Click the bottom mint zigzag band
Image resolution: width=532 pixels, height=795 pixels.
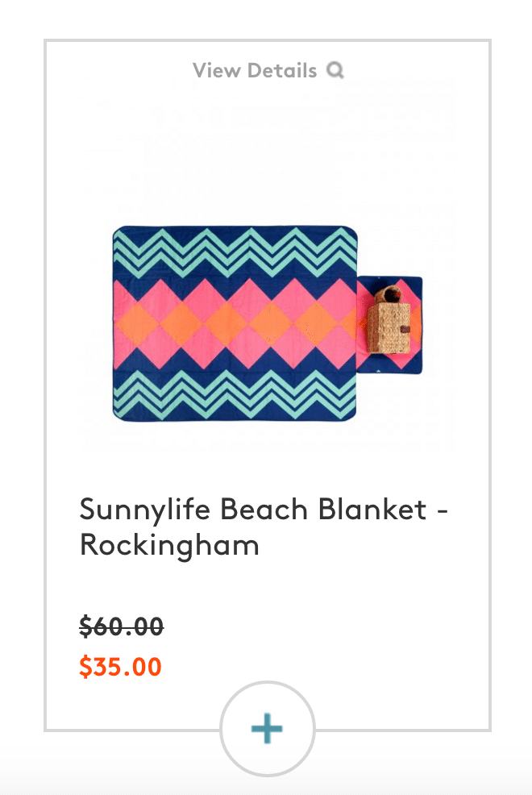click(x=235, y=394)
